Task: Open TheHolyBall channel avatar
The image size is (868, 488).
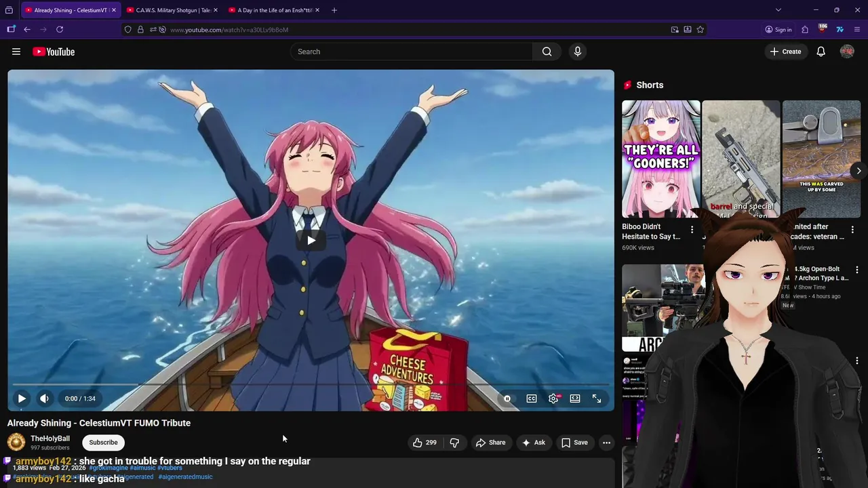Action: click(16, 443)
